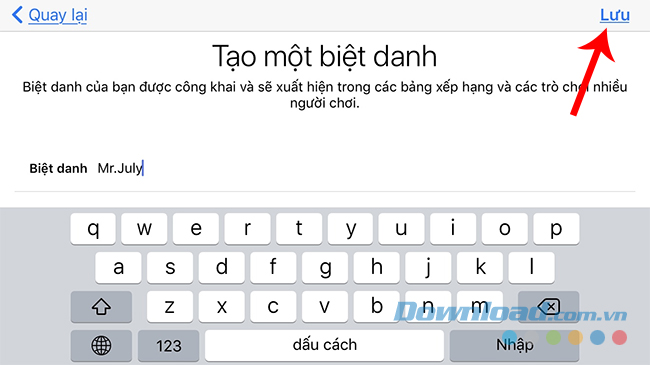
Task: Tap the backspace delete key icon
Action: coord(548,307)
